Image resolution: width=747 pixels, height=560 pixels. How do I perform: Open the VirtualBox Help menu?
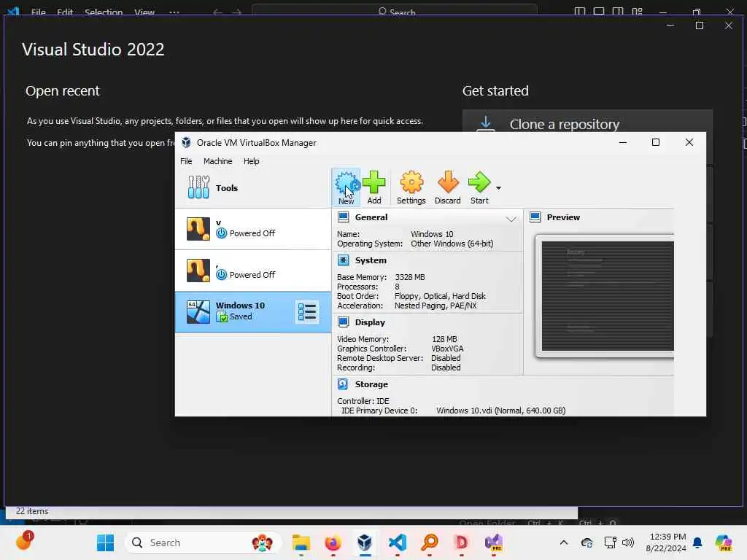252,161
